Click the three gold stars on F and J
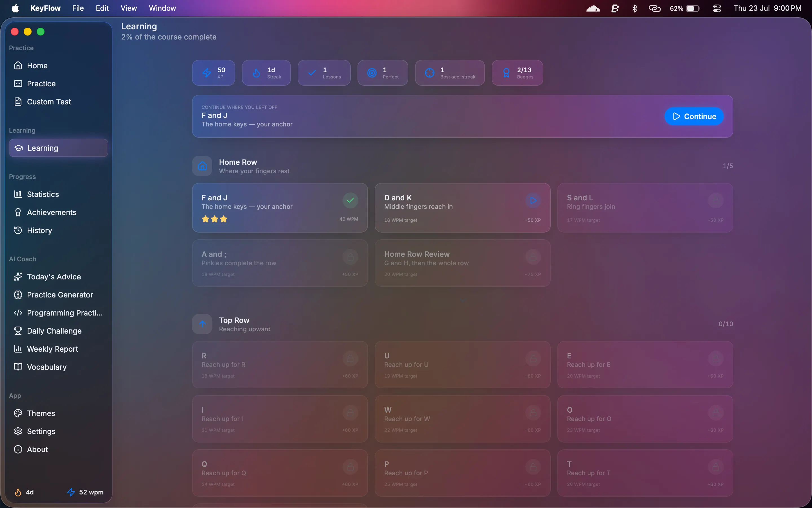 [214, 219]
